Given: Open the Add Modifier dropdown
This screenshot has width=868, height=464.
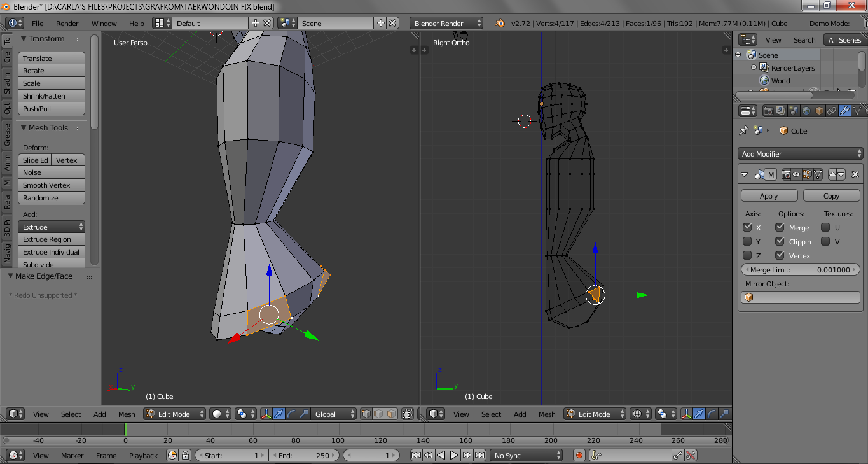Looking at the screenshot, I should coord(801,153).
